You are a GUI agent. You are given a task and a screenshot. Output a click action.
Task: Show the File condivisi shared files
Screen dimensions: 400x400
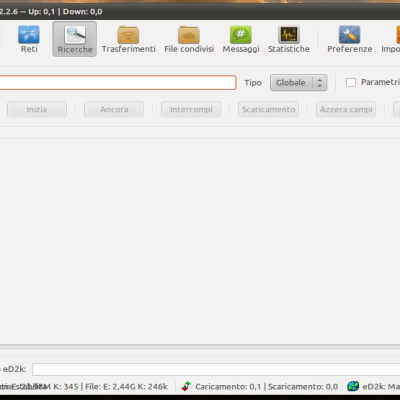(189, 39)
